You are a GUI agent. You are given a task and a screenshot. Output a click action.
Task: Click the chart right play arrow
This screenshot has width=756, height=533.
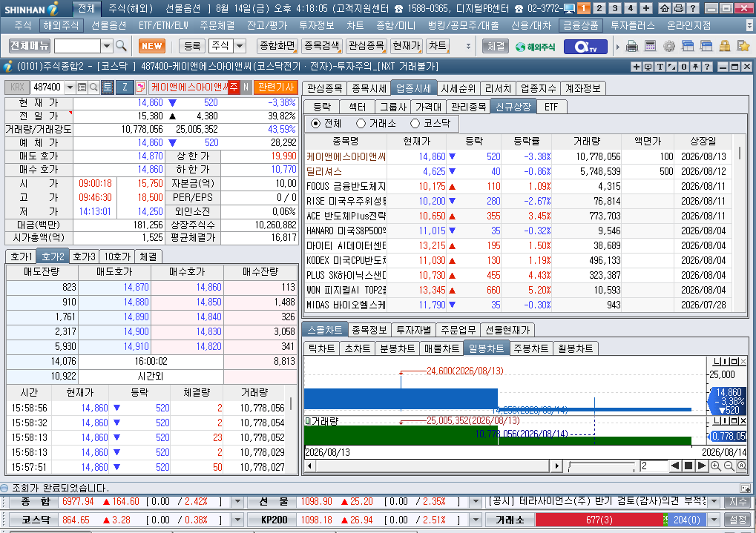click(702, 466)
